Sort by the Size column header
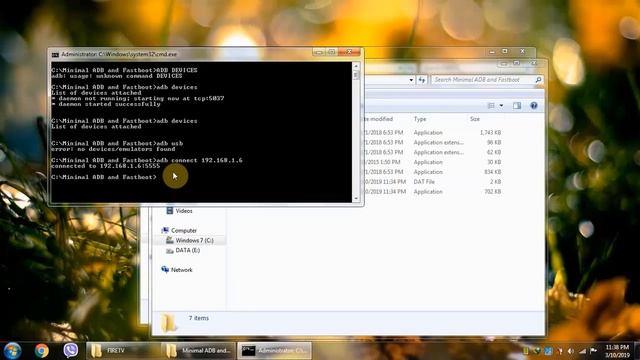640x360 pixels. point(475,119)
